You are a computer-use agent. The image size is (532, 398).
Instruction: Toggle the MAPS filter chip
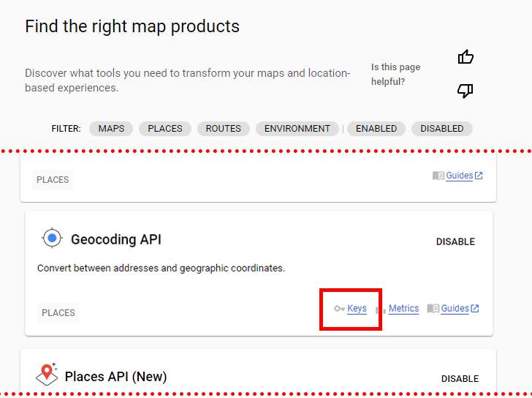tap(111, 129)
